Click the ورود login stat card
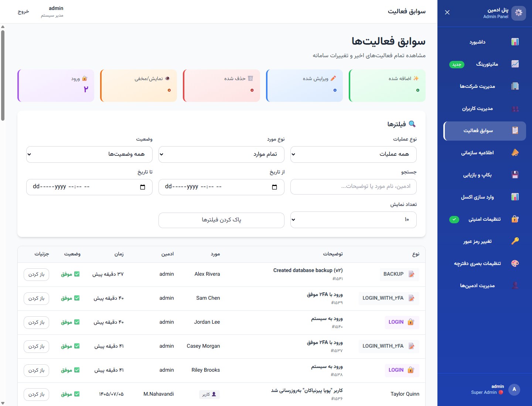 56,86
